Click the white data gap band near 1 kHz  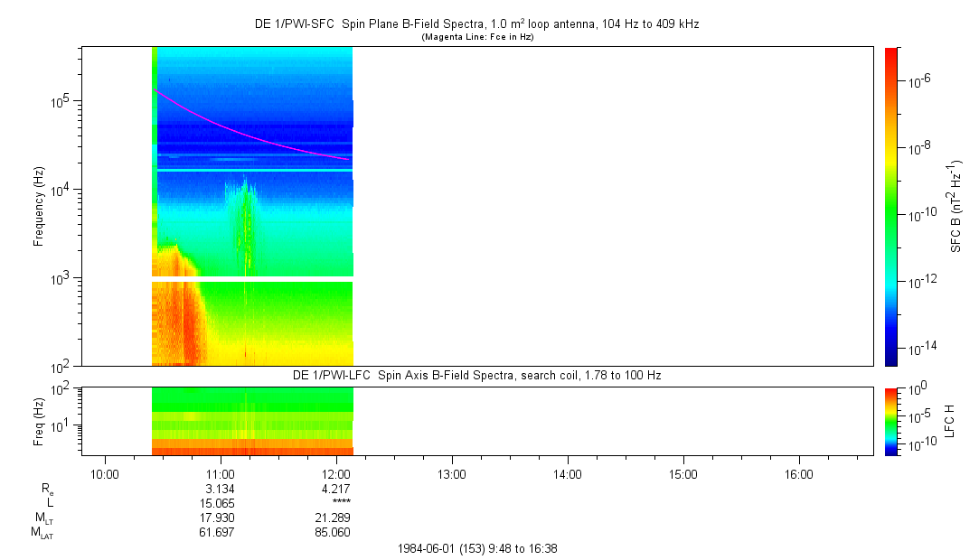click(x=252, y=279)
